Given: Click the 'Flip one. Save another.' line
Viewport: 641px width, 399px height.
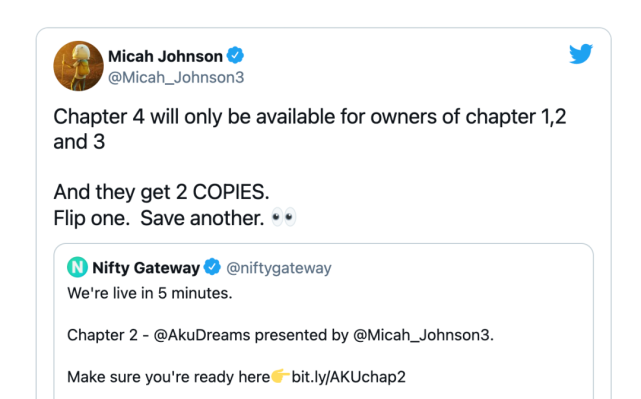Looking at the screenshot, I should 159,218.
